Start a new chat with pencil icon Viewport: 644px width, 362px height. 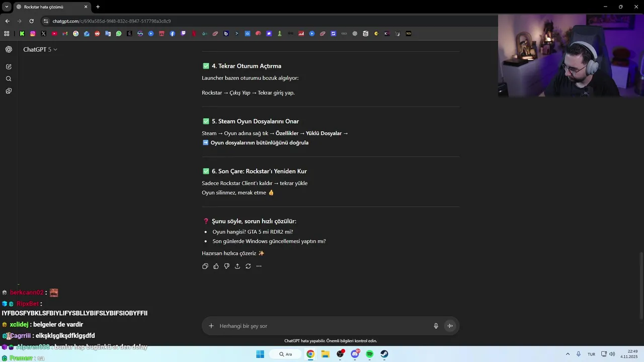tap(9, 66)
